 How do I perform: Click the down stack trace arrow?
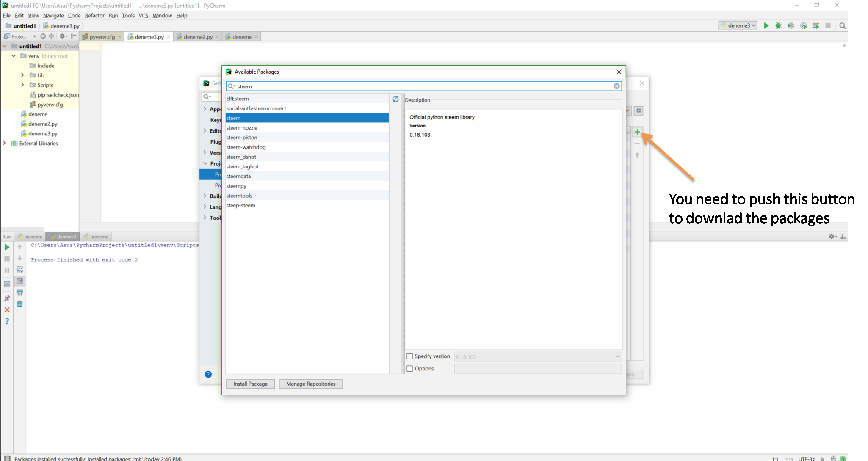coord(19,258)
